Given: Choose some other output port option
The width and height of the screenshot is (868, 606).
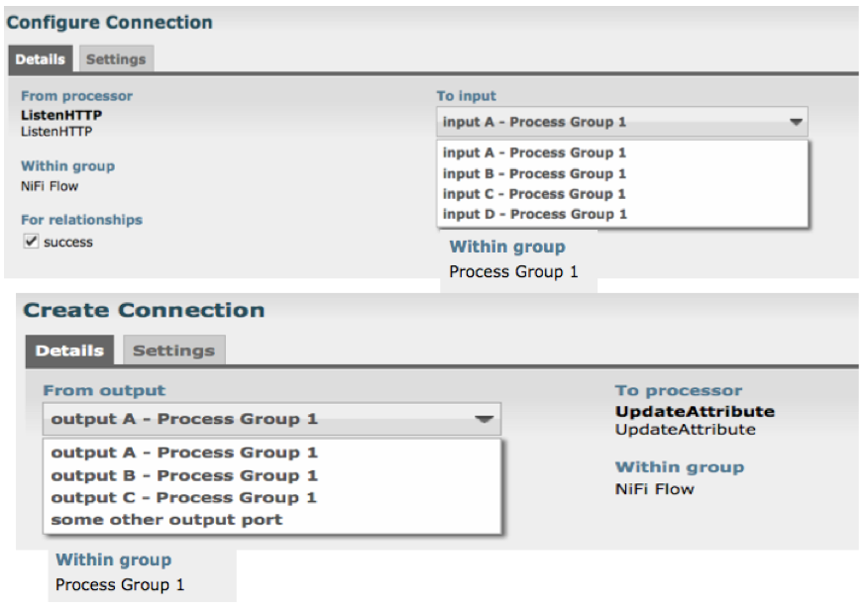Looking at the screenshot, I should click(166, 519).
